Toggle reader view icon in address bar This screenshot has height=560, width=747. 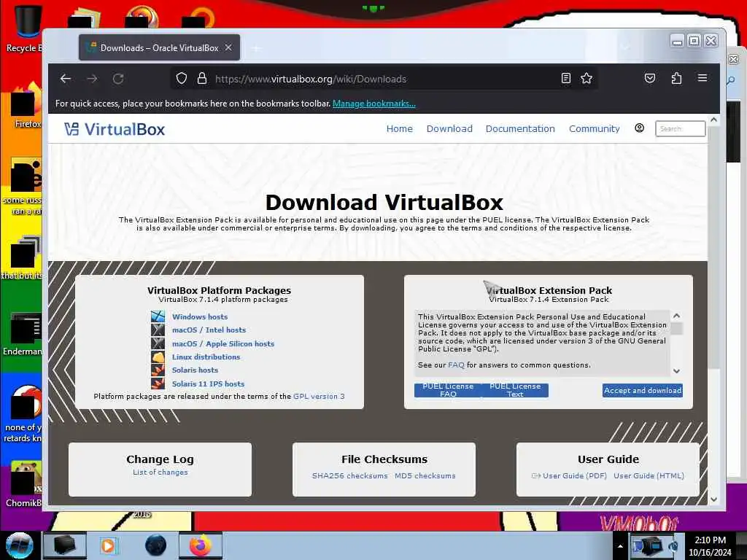coord(566,78)
